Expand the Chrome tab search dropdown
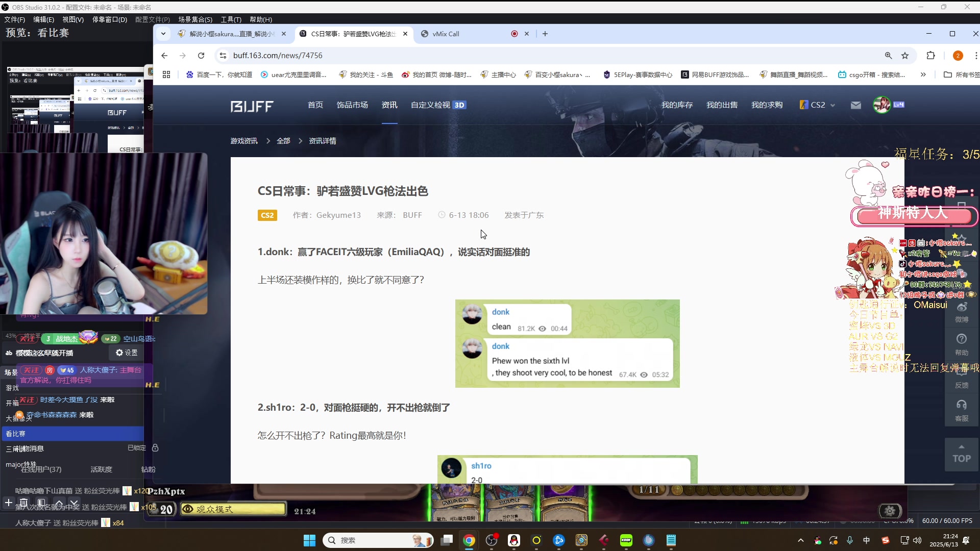The height and width of the screenshot is (551, 980). (x=163, y=34)
